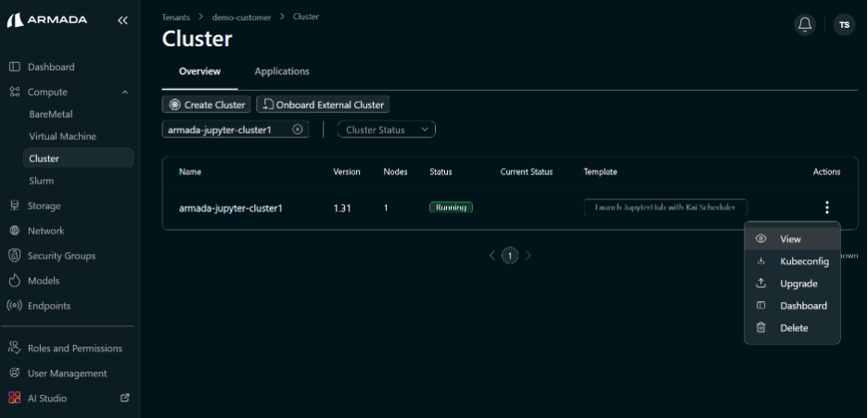Click the Launch JupyterHub with Kai Scheduler template
The image size is (868, 418).
666,208
